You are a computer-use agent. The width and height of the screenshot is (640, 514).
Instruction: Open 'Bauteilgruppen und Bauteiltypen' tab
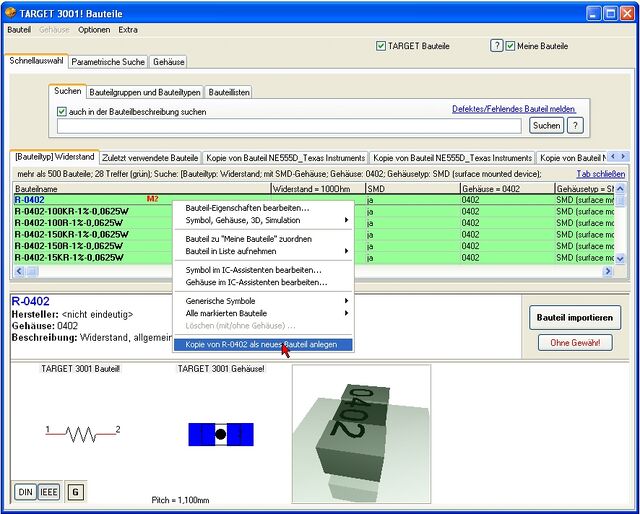(145, 92)
